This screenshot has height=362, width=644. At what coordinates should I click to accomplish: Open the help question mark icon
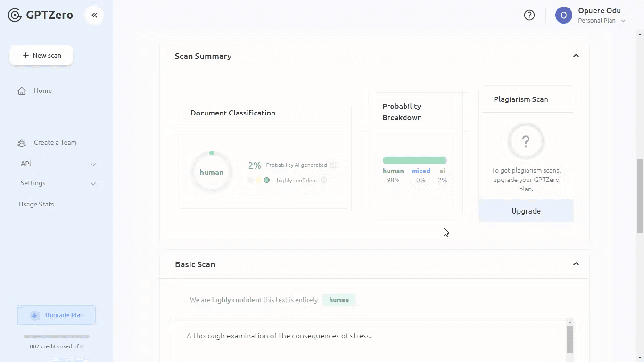529,15
